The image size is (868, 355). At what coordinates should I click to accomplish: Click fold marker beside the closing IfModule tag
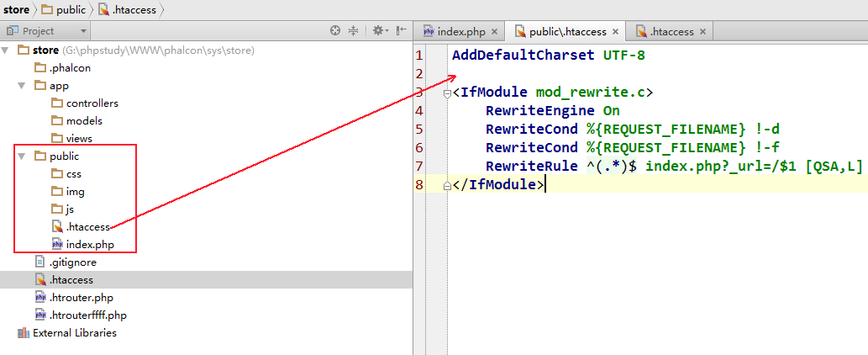tap(448, 185)
